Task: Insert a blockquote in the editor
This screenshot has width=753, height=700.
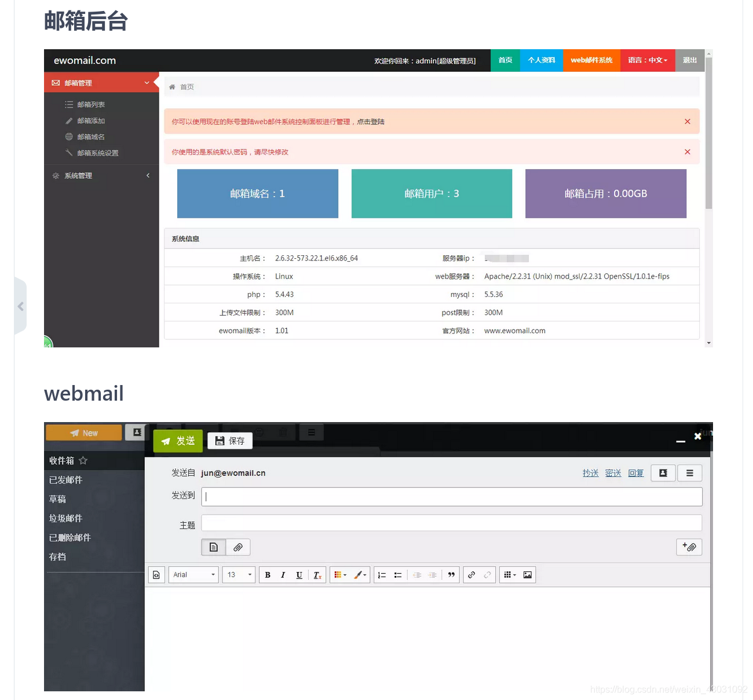Action: 451,574
